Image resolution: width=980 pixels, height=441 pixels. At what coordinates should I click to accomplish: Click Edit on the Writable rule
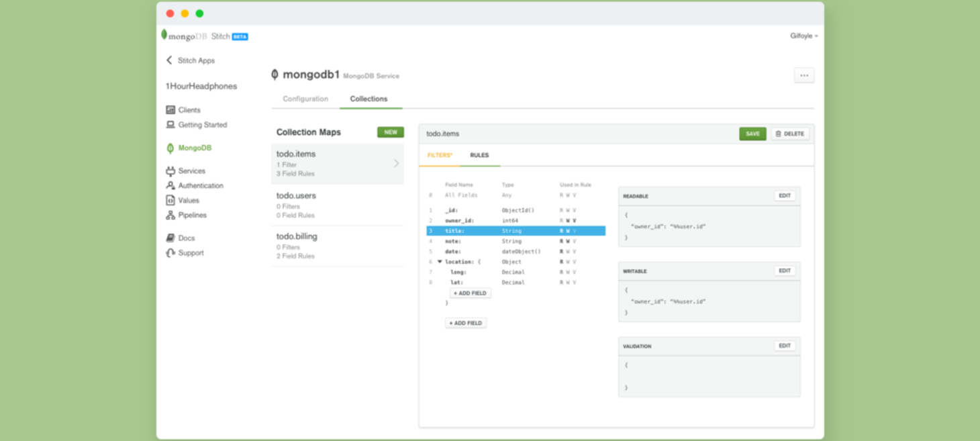point(785,271)
